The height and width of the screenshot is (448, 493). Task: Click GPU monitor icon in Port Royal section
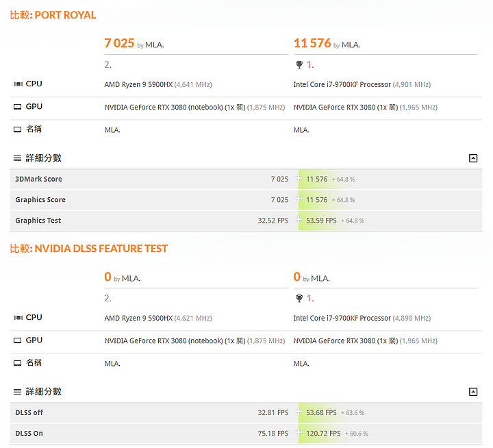coord(18,107)
